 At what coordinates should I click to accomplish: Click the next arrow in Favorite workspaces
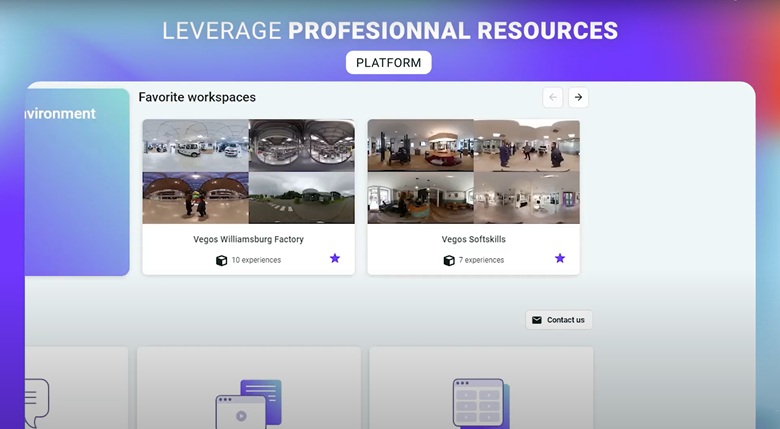(579, 97)
